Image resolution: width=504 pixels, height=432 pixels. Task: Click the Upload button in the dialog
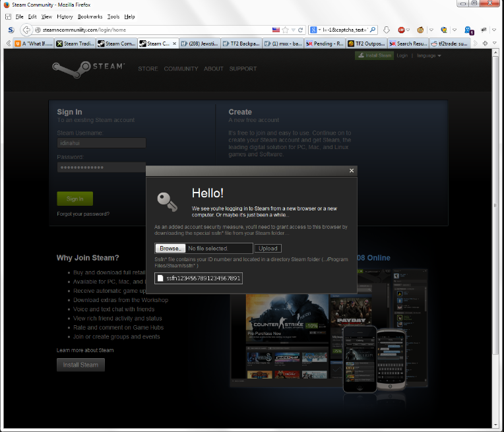[268, 249]
